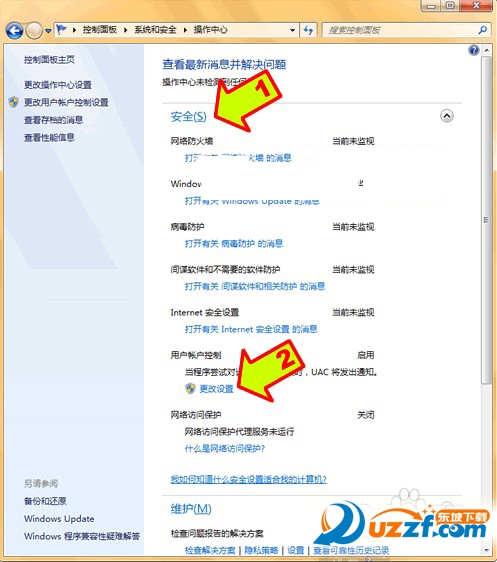The width and height of the screenshot is (497, 562).
Task: Open help with blue question mark icon
Action: tap(474, 50)
